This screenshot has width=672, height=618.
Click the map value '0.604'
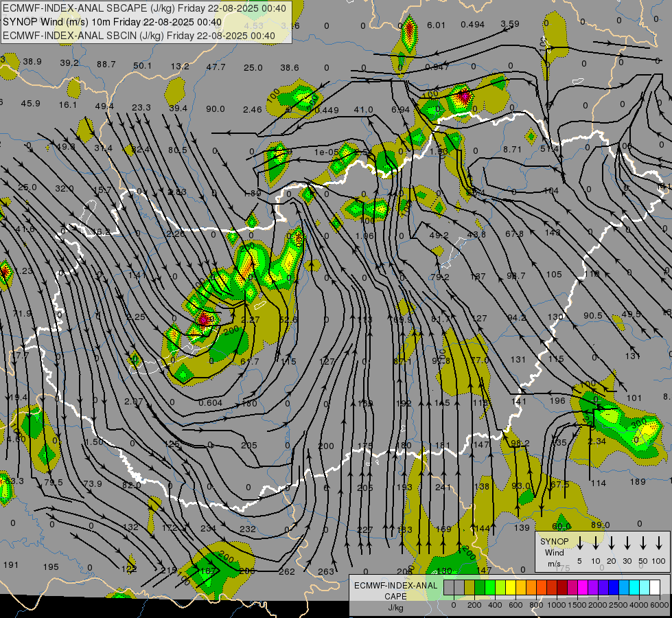coord(211,402)
